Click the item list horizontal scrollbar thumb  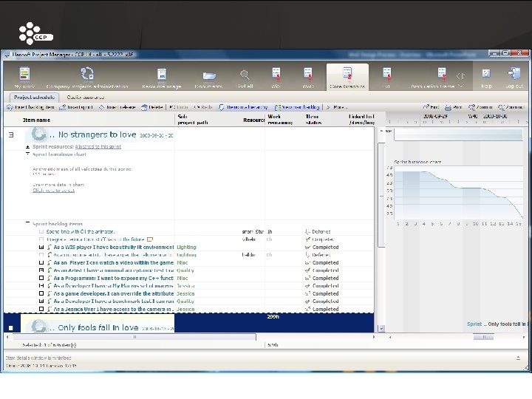[134, 337]
